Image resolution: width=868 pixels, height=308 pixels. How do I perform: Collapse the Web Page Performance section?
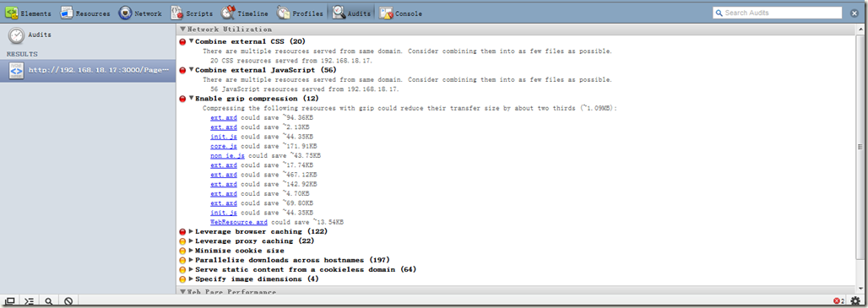pos(182,291)
